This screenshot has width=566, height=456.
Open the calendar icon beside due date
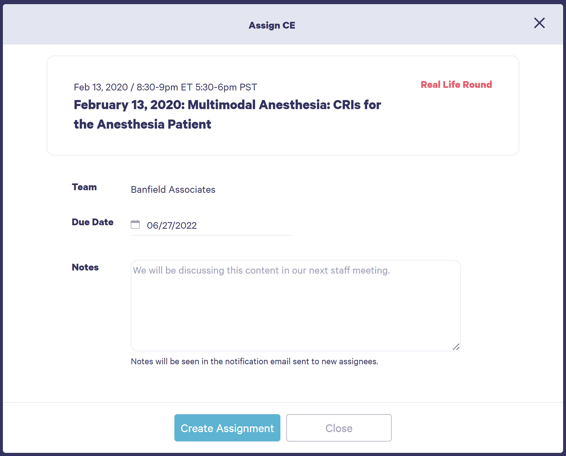pos(135,225)
